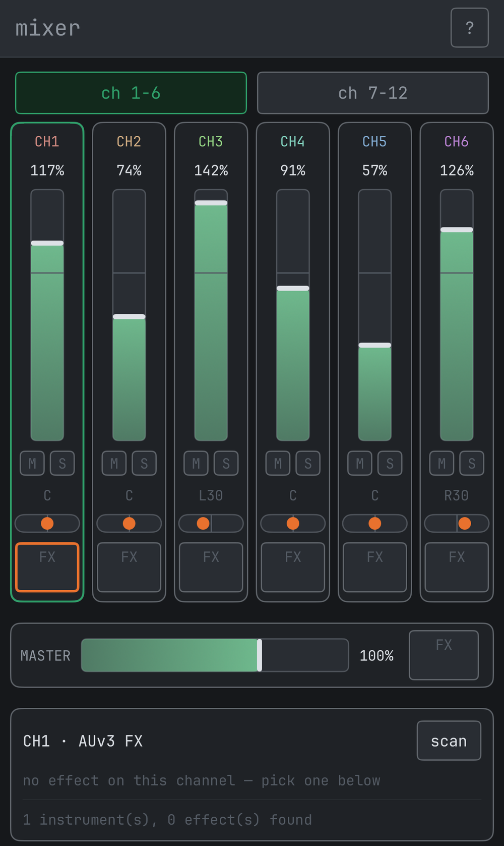Click the master 100% value

coord(376,656)
